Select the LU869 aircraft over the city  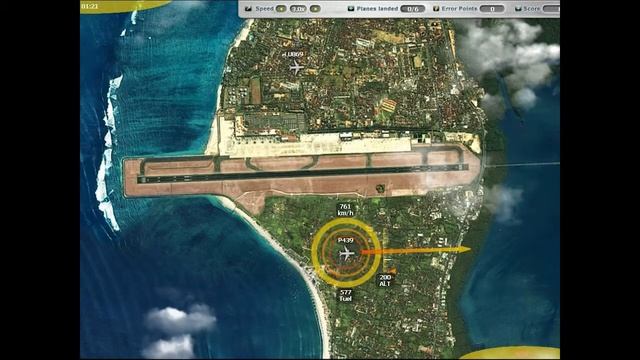[x=296, y=67]
